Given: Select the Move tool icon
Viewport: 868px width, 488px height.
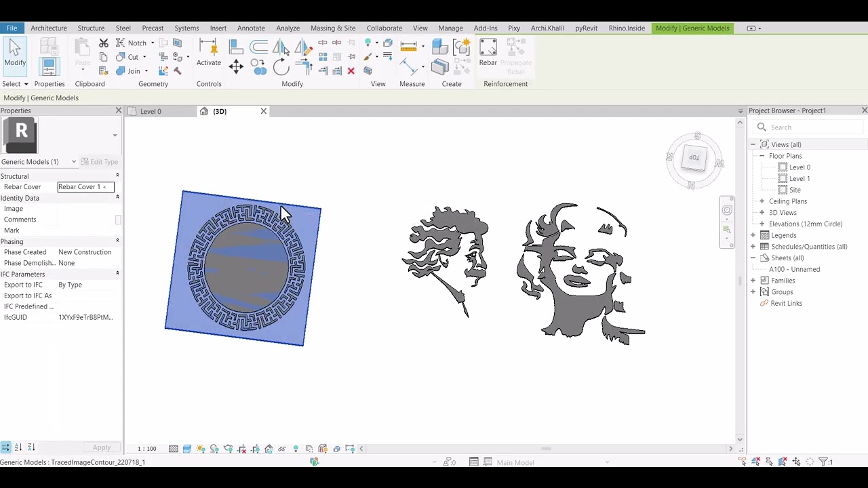Looking at the screenshot, I should (x=235, y=66).
